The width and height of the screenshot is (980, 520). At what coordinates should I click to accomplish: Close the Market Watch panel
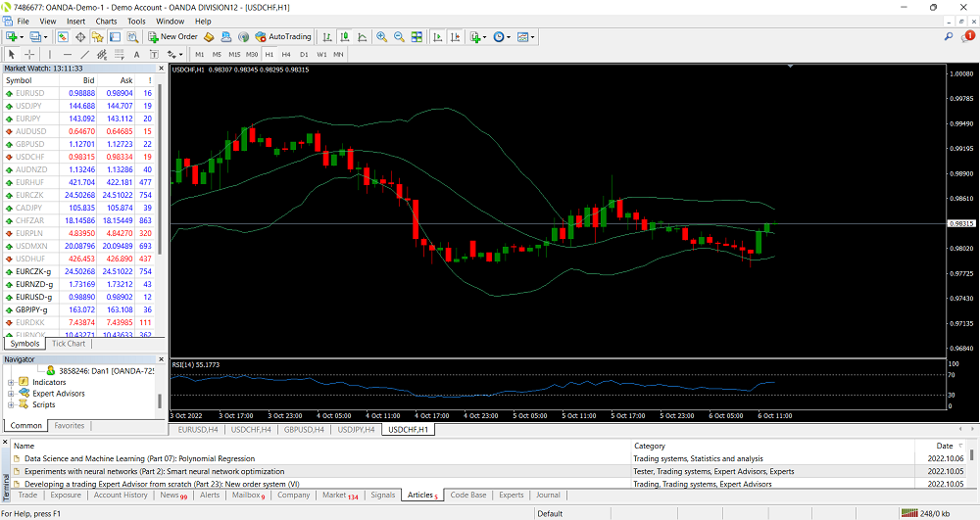point(162,68)
